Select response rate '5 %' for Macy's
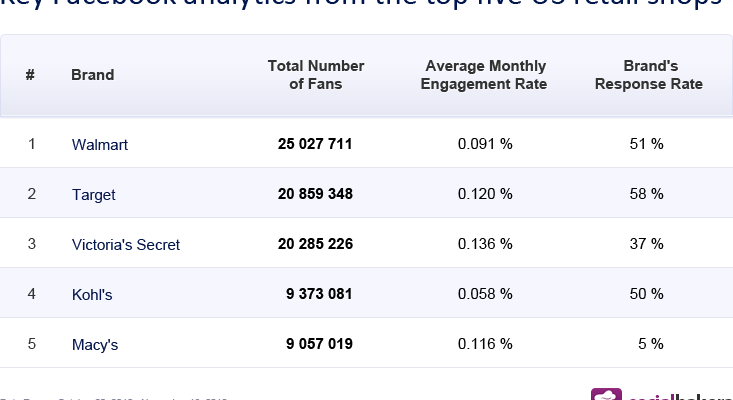This screenshot has height=400, width=733. click(651, 344)
